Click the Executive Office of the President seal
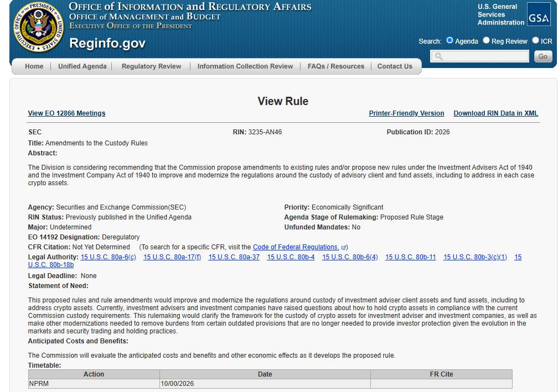Image resolution: width=558 pixels, height=392 pixels. (x=38, y=27)
